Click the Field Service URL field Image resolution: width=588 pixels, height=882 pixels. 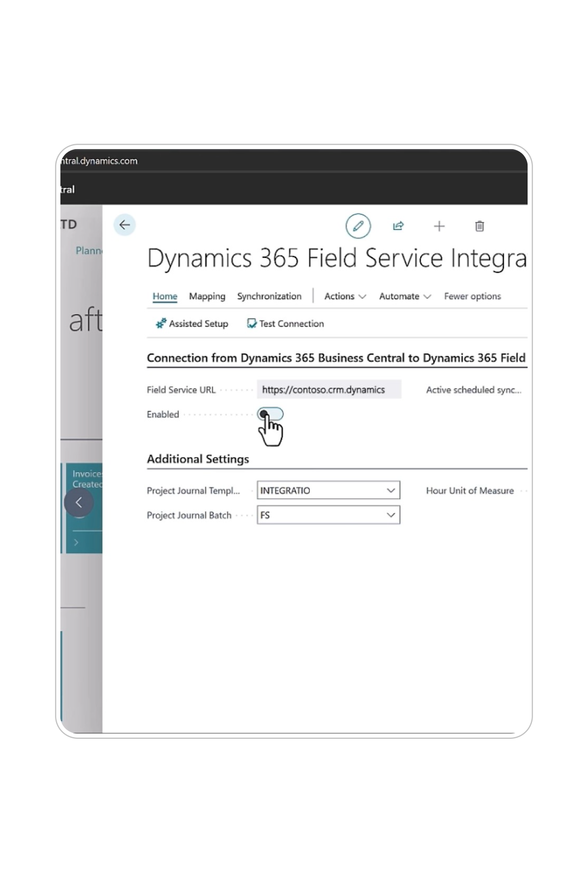pos(329,390)
